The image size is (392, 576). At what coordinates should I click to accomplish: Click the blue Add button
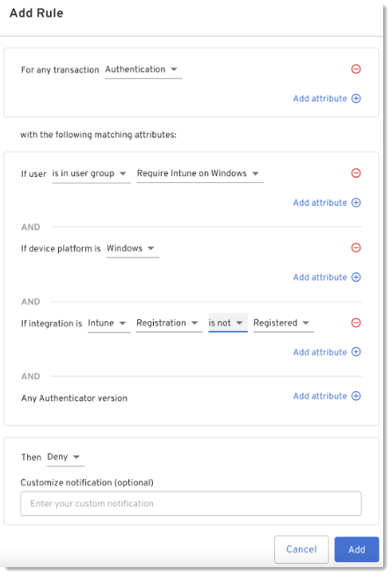tap(356, 550)
